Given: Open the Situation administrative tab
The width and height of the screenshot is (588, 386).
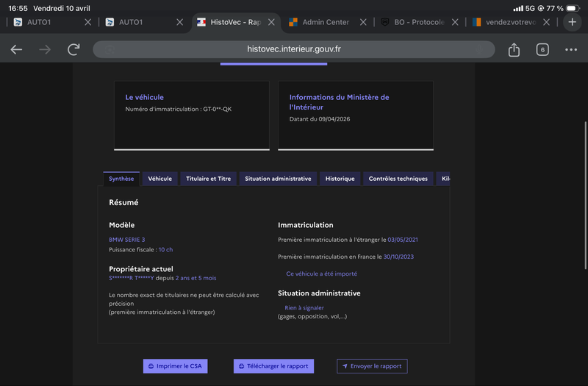Looking at the screenshot, I should point(278,179).
